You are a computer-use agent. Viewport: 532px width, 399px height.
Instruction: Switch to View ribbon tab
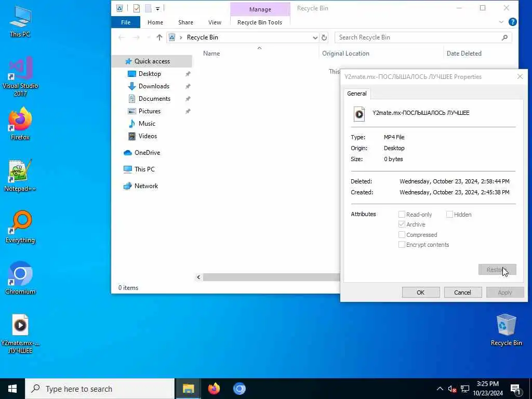pos(215,22)
